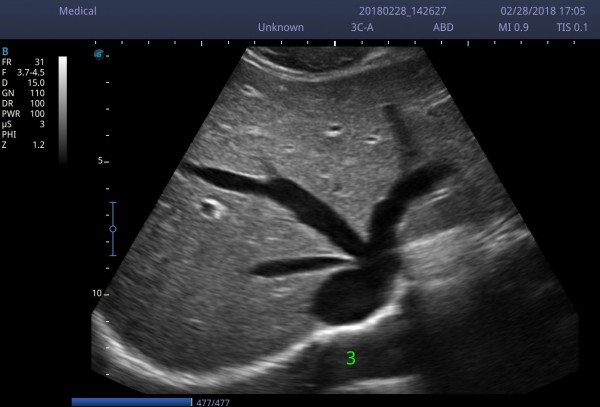Click the exam ID '20180228_142627'

coord(403,11)
